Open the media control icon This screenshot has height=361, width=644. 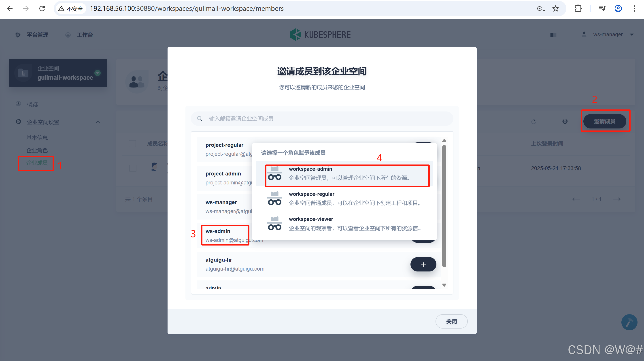pos(602,9)
